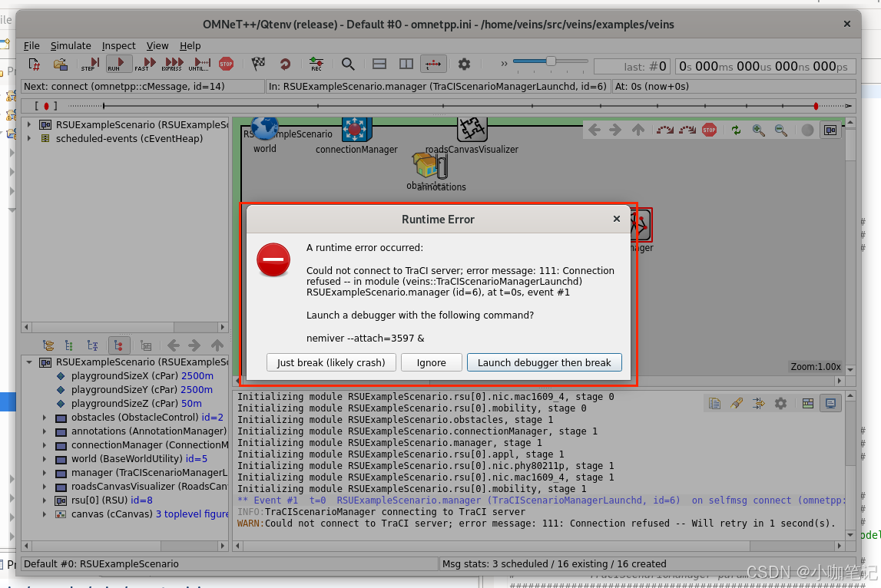Click Launch debugger then break
This screenshot has width=881, height=588.
(544, 362)
